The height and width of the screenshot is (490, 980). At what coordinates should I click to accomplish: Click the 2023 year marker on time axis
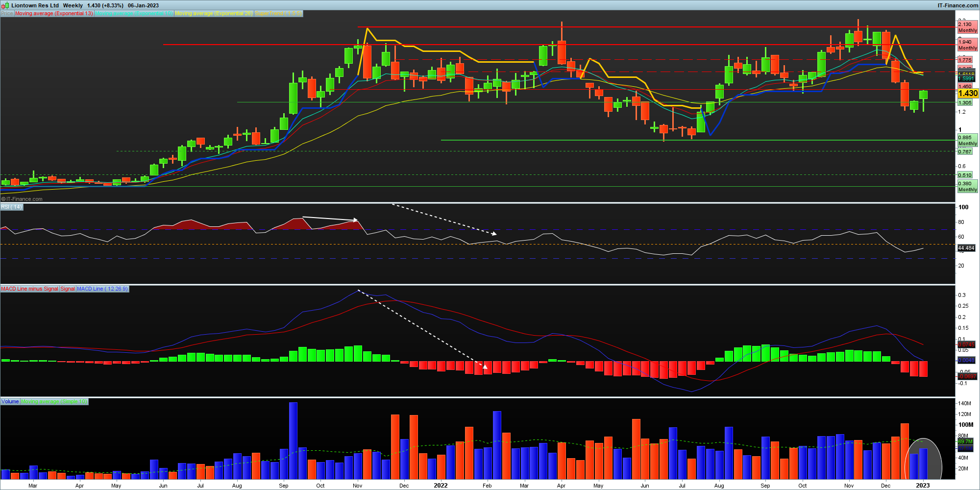[923, 486]
